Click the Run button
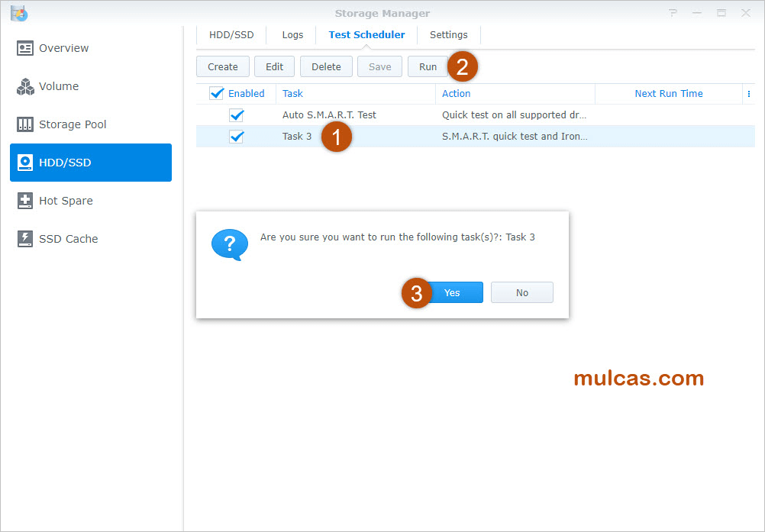 pyautogui.click(x=428, y=66)
